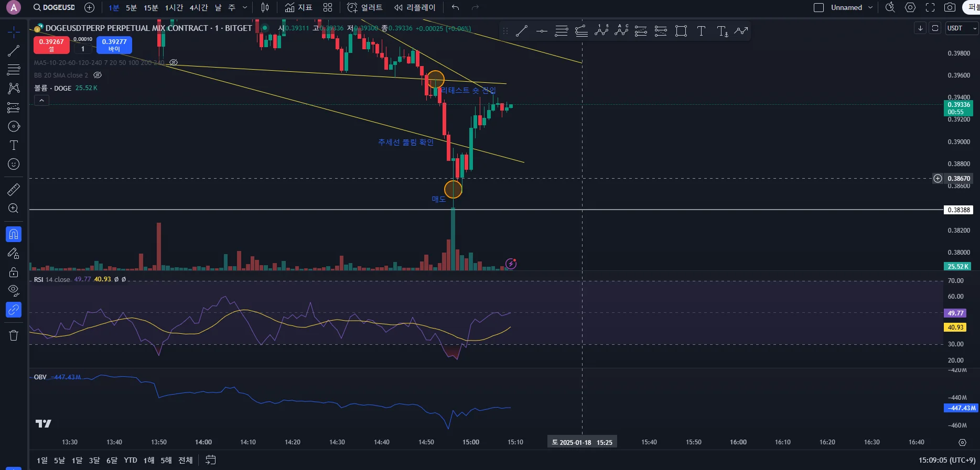Image resolution: width=980 pixels, height=470 pixels.
Task: Open the emoji icons tool
Action: (14, 164)
